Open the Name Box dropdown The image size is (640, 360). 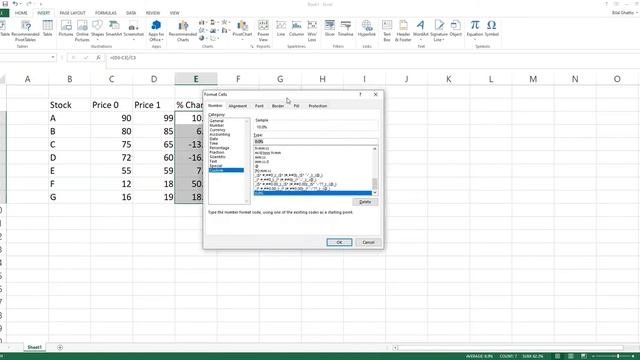53,58
